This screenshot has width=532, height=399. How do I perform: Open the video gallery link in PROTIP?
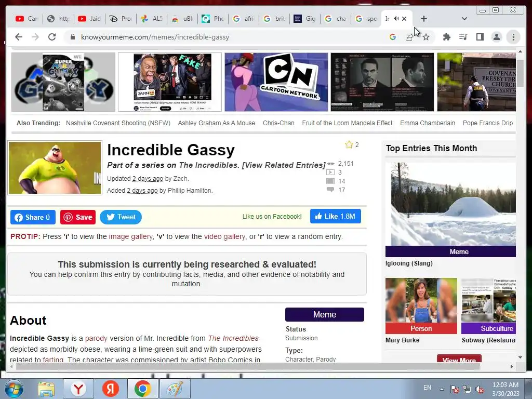click(224, 236)
